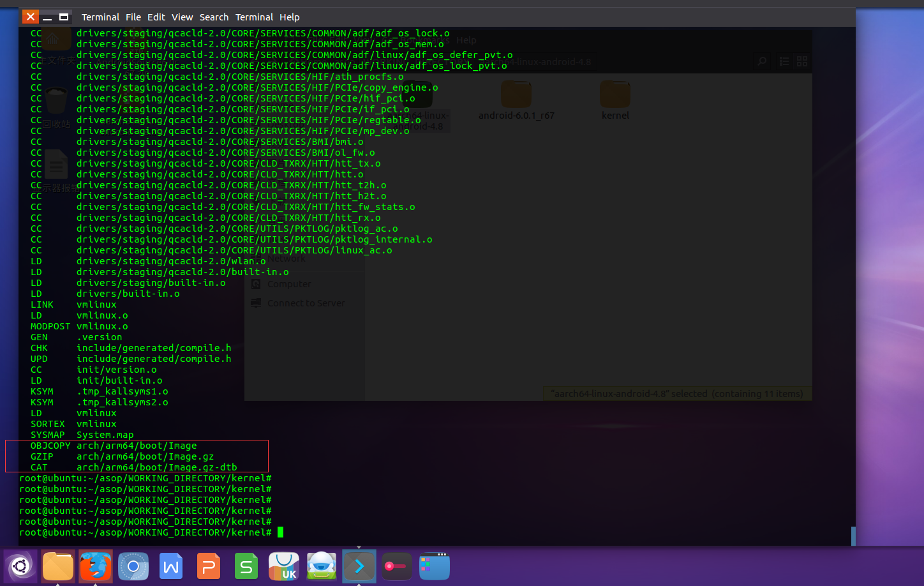Click the line "OBJCOPY arch/arm64/boot/Image"
The height and width of the screenshot is (586, 924).
pyautogui.click(x=114, y=446)
